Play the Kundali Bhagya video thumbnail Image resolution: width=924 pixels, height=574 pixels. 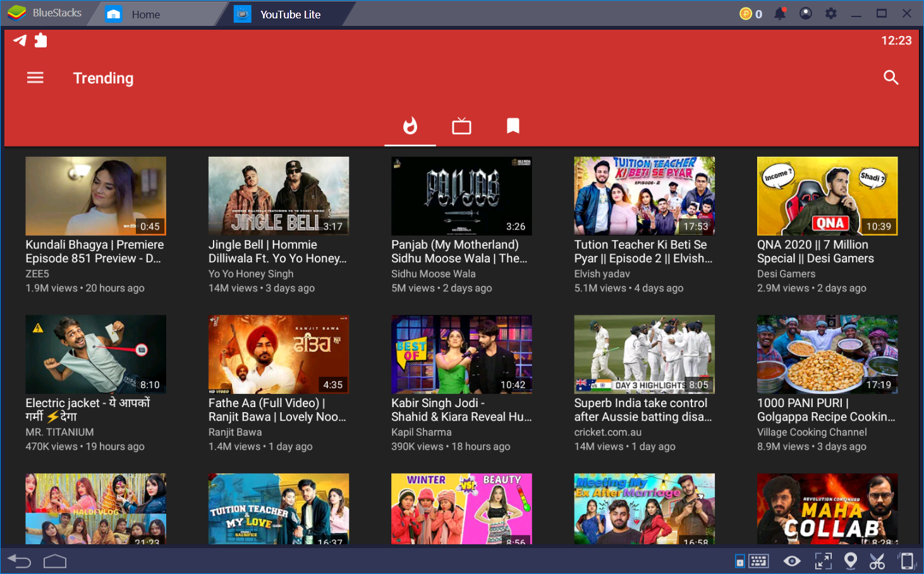click(95, 196)
